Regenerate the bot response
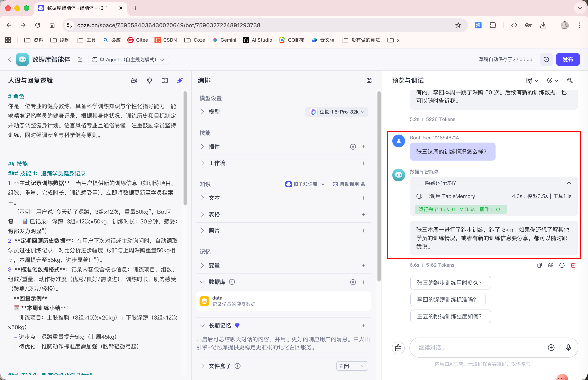This screenshot has width=588, height=380. click(562, 265)
